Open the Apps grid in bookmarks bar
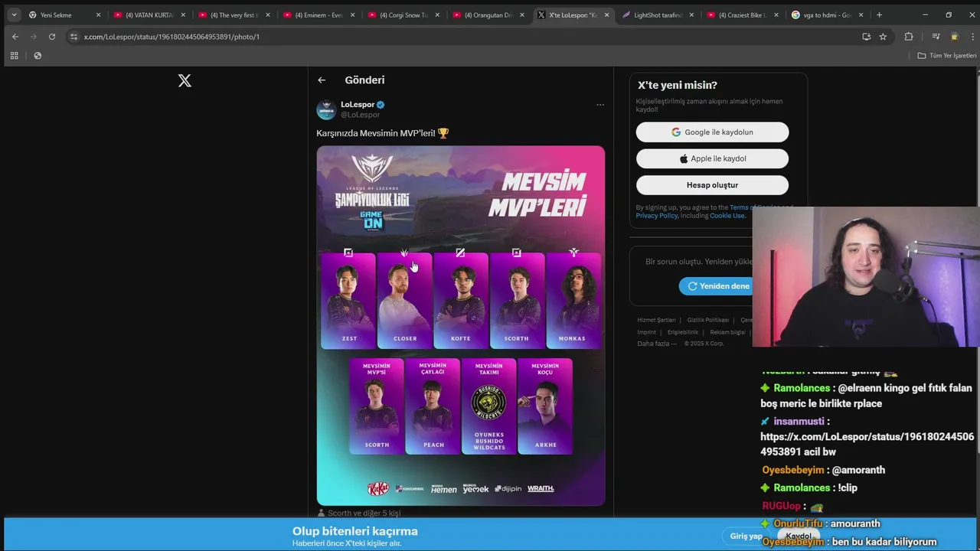The height and width of the screenshot is (551, 980). (14, 55)
